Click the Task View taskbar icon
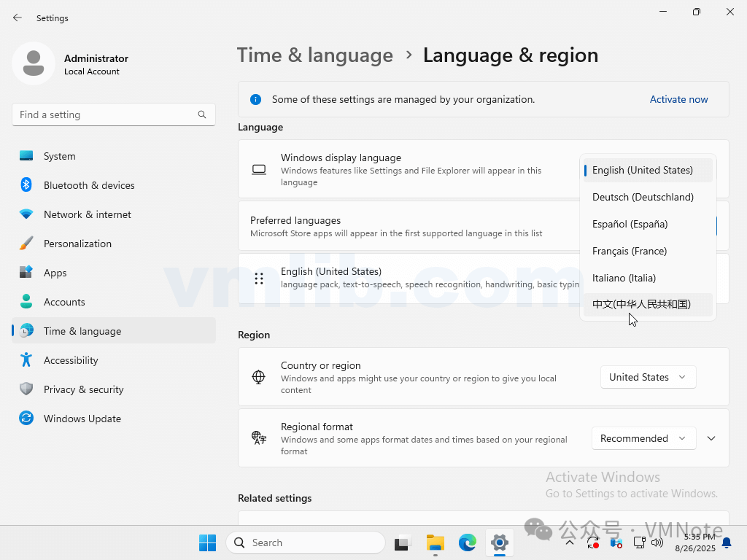This screenshot has height=560, width=747. 402,542
